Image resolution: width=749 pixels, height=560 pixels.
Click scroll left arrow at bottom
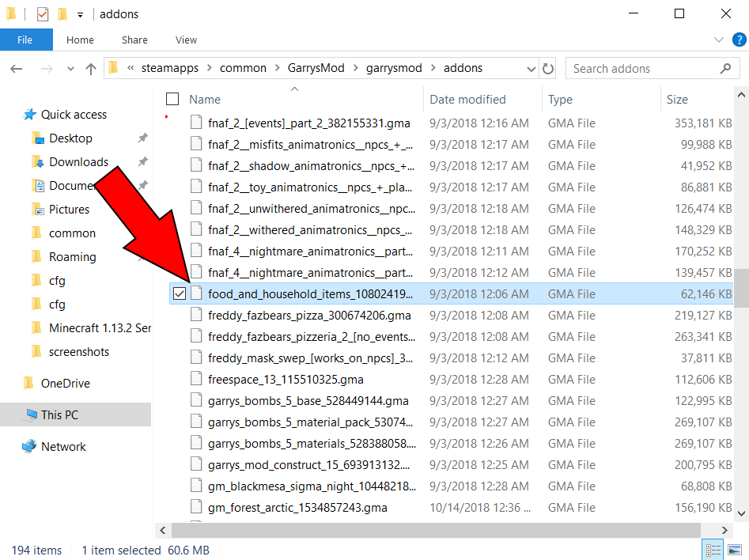point(163,530)
